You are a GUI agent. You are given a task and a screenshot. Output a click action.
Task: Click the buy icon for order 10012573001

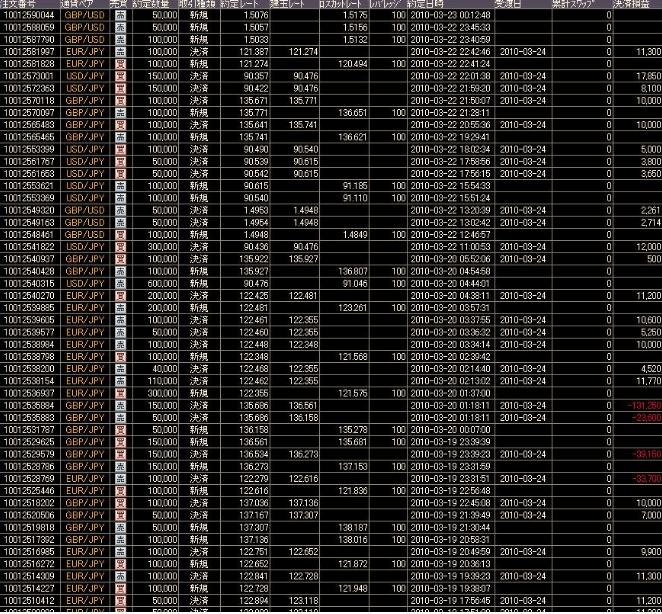[119, 73]
